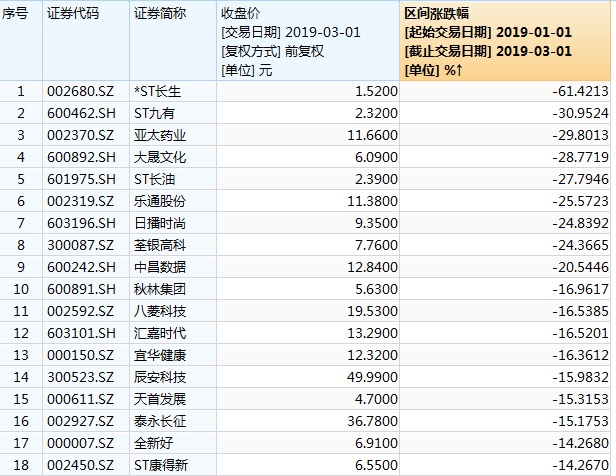Select the ST九有 name cell
Viewport: 616px width, 476px height.
click(x=173, y=114)
